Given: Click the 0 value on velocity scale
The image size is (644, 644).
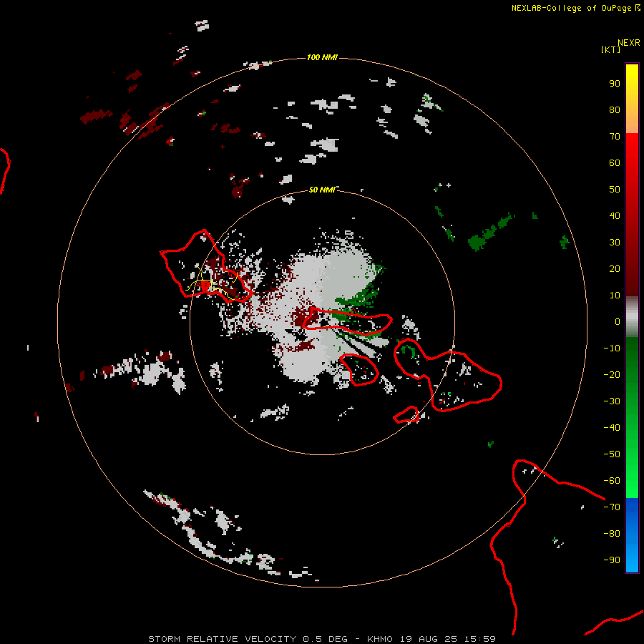Looking at the screenshot, I should click(618, 322).
